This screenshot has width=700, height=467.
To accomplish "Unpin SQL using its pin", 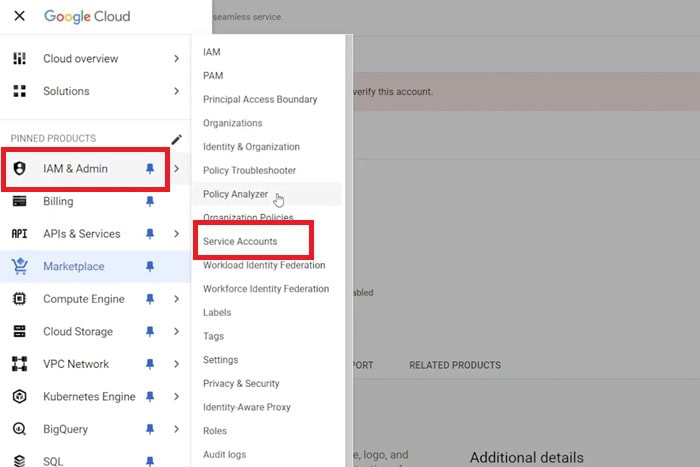I will coord(150,461).
